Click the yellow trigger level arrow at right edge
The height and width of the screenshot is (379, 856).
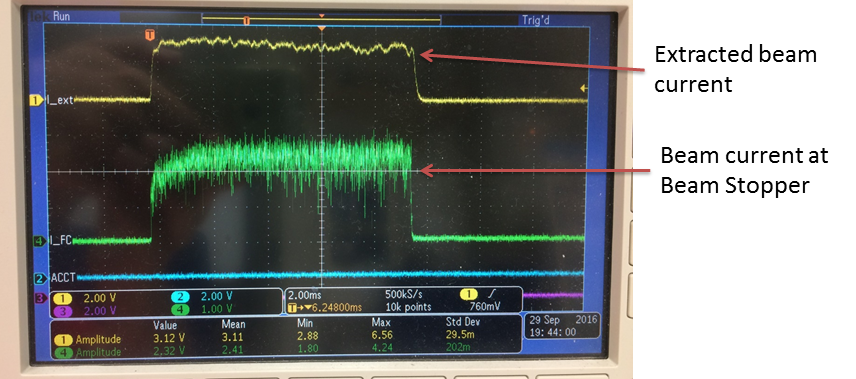coord(584,87)
